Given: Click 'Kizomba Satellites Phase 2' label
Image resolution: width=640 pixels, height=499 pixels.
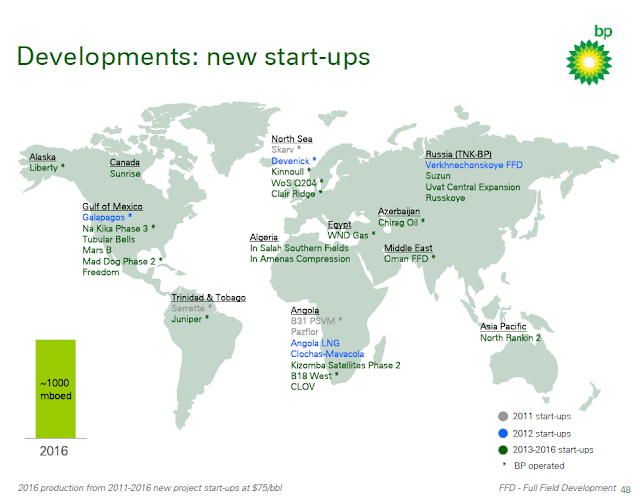Looking at the screenshot, I should (345, 365).
